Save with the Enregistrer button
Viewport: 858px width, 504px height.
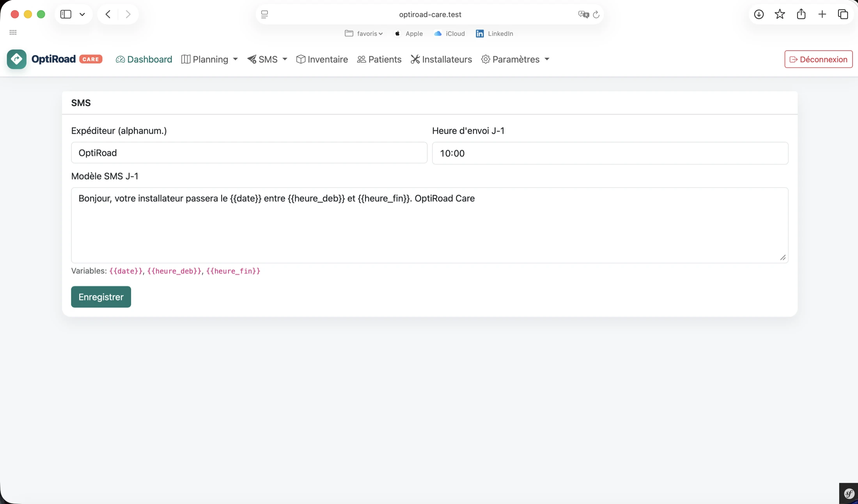click(101, 297)
